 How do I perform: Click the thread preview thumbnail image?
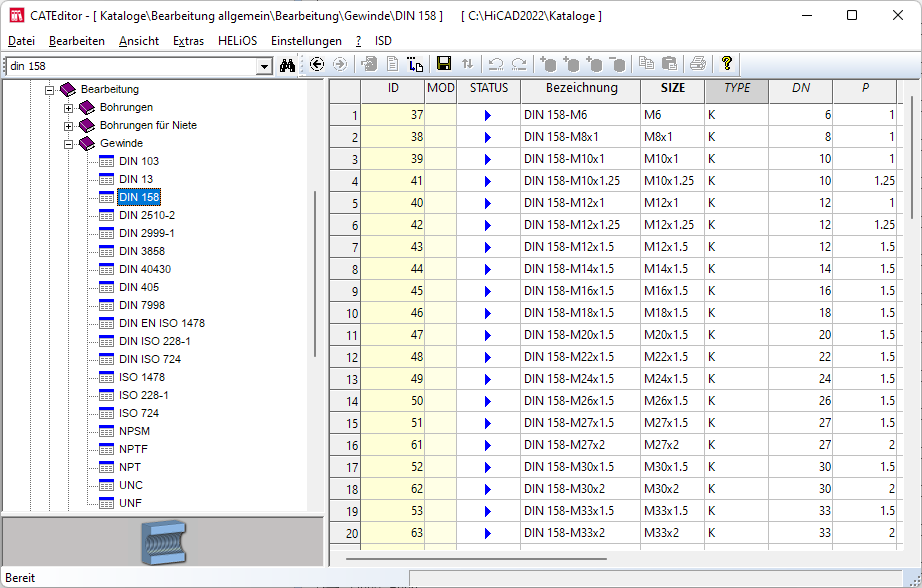[162, 541]
